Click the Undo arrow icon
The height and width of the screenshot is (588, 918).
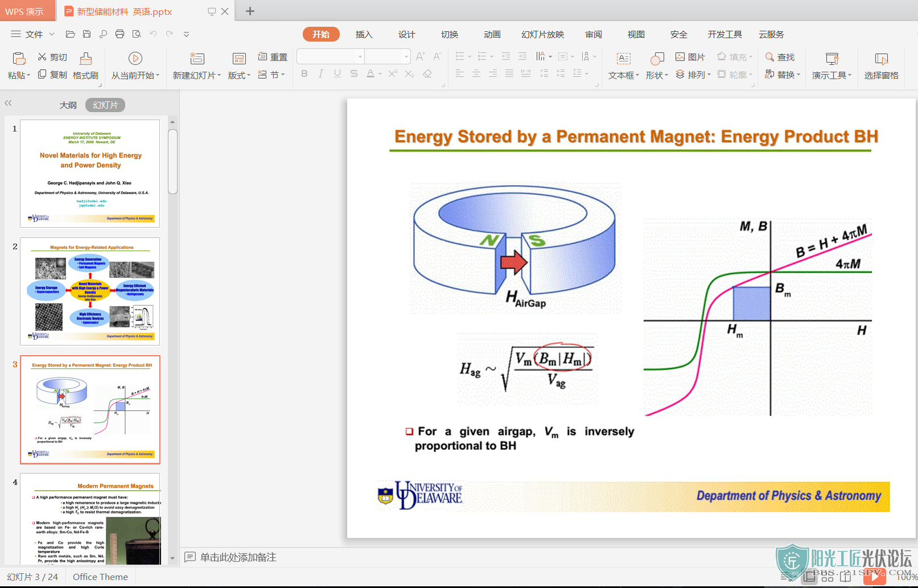pyautogui.click(x=153, y=34)
